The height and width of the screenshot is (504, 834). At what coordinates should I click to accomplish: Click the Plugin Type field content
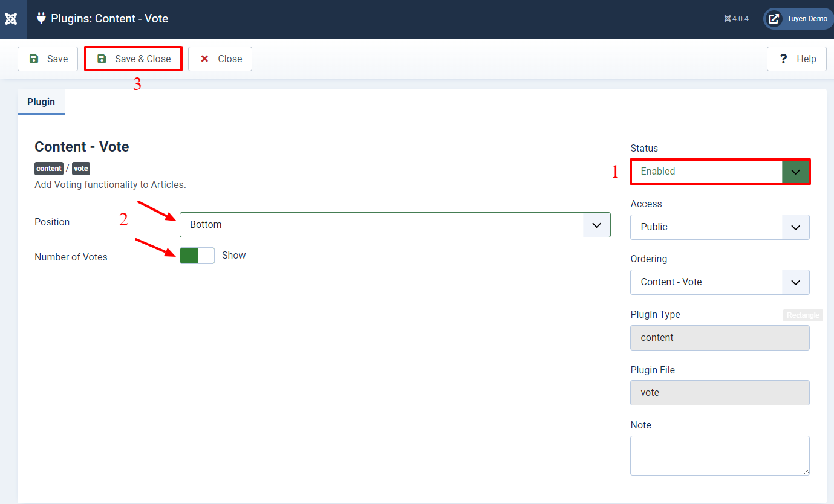720,338
